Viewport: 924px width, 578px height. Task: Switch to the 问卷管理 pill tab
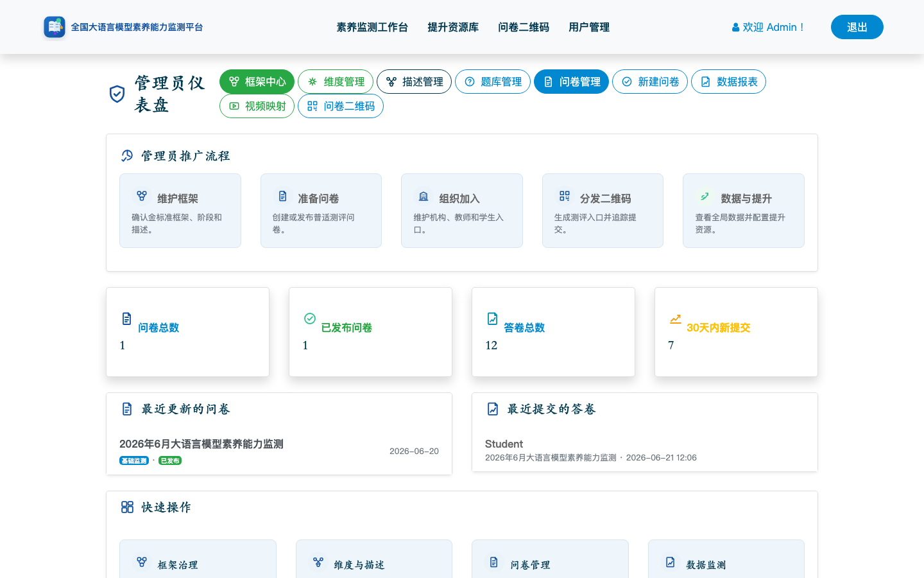point(571,82)
